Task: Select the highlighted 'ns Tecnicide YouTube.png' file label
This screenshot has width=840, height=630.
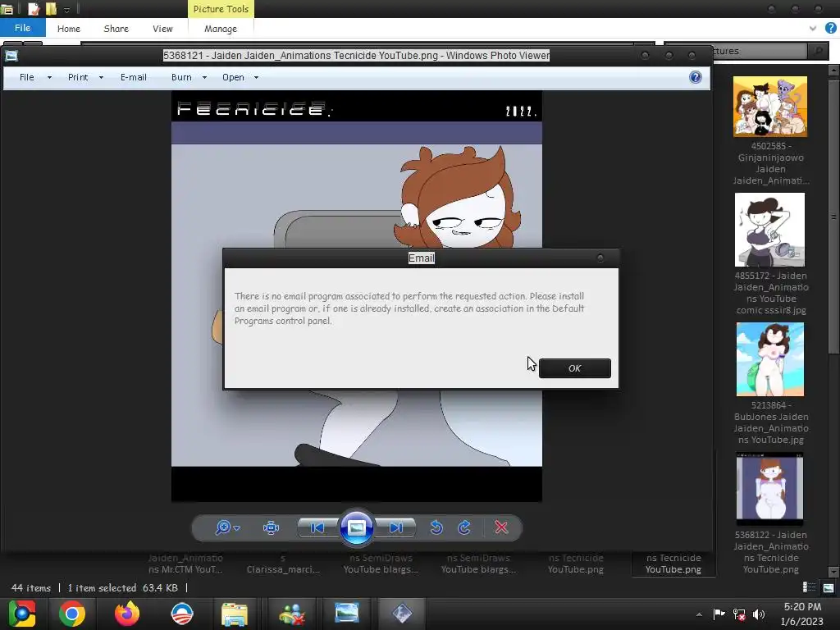Action: pyautogui.click(x=673, y=564)
